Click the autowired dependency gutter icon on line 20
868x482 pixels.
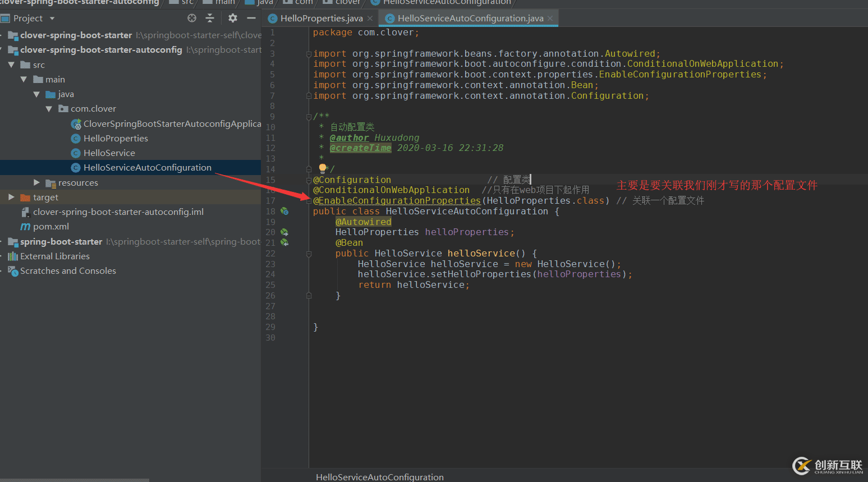[284, 232]
